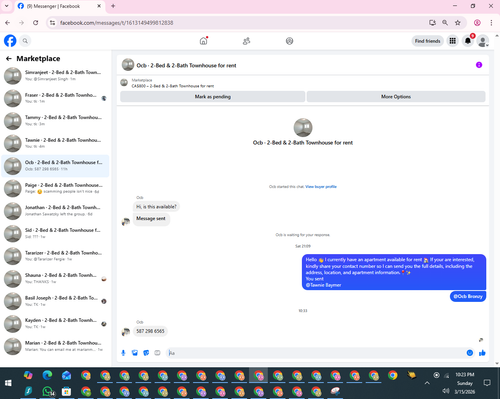Open Paige townhouse conversation

pyautogui.click(x=55, y=188)
